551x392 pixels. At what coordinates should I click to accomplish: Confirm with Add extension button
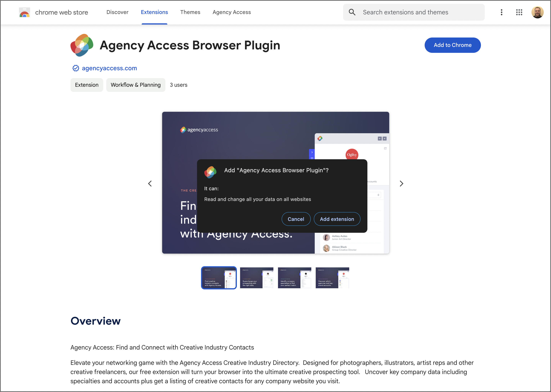[337, 219]
